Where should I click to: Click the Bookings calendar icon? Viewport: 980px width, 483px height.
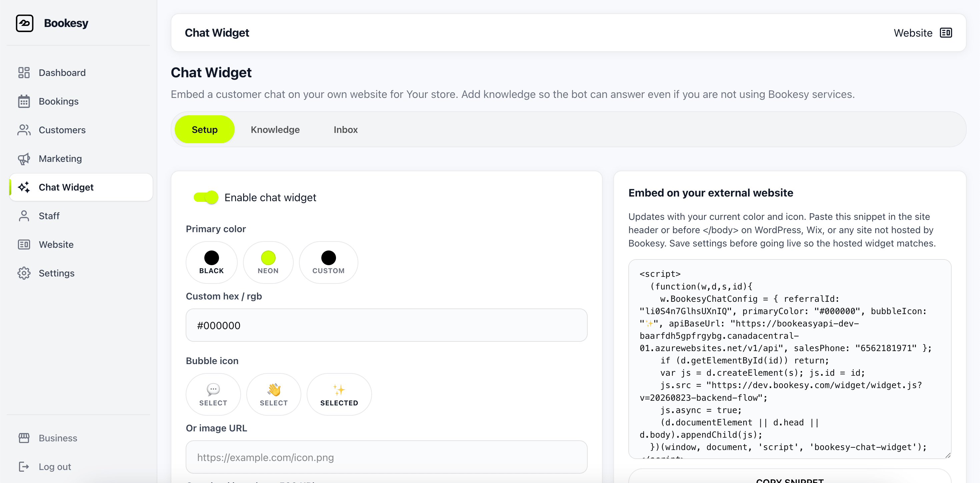[24, 101]
